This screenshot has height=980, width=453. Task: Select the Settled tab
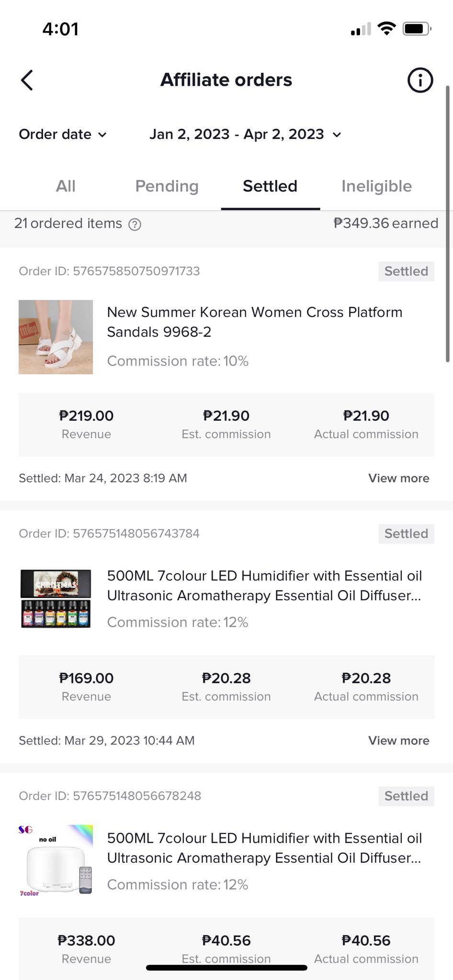click(x=270, y=186)
